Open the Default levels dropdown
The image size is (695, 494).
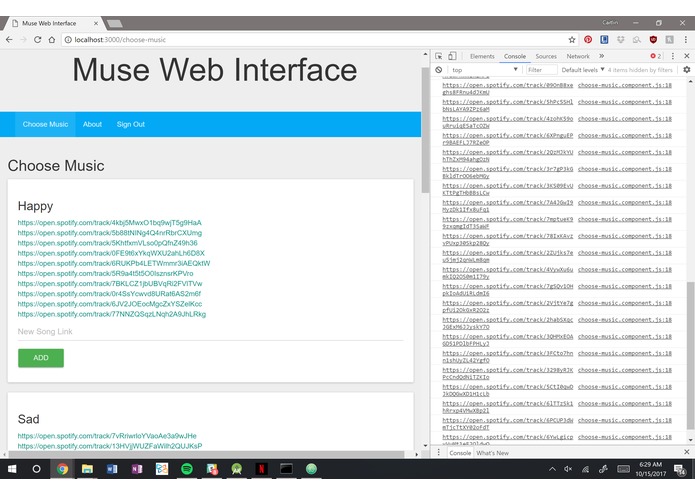pyautogui.click(x=583, y=70)
